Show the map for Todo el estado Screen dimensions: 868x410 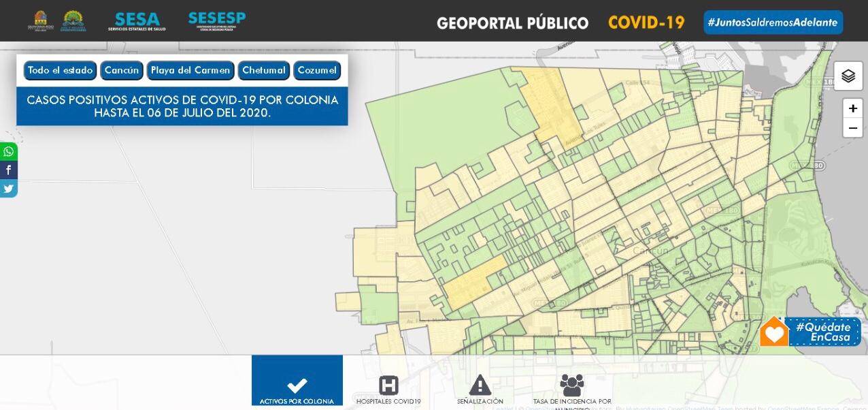pyautogui.click(x=61, y=70)
